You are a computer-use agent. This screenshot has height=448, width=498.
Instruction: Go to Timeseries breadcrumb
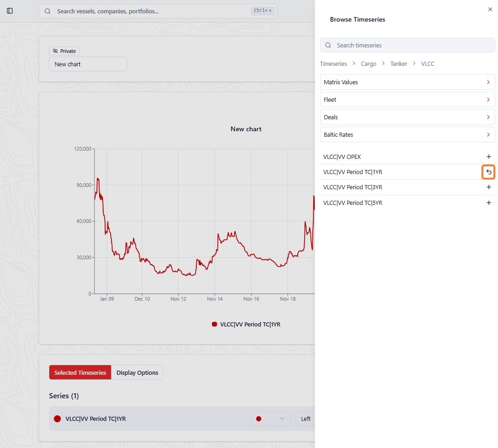(x=334, y=64)
